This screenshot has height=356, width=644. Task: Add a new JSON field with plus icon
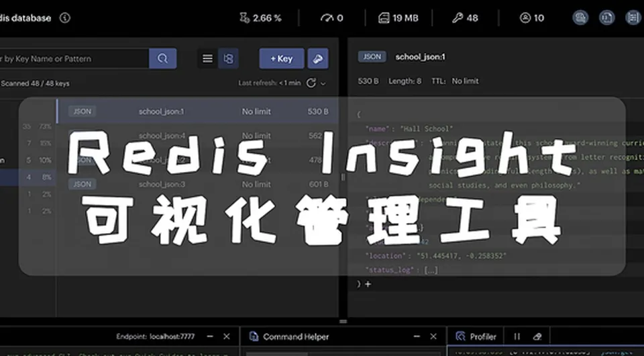pyautogui.click(x=368, y=284)
